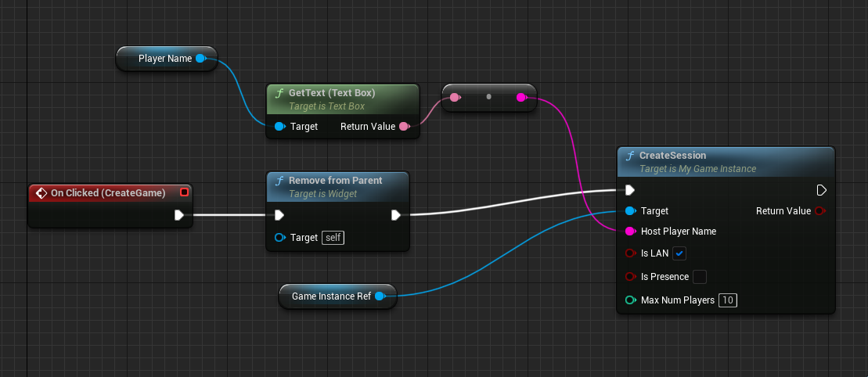Click the Player Name variable output pin

tap(201, 58)
